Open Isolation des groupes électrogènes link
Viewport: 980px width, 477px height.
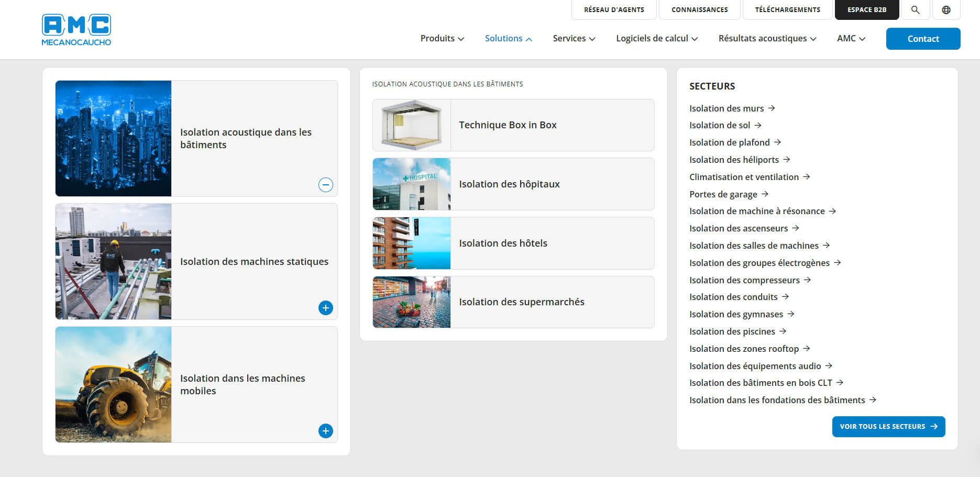[x=765, y=263]
